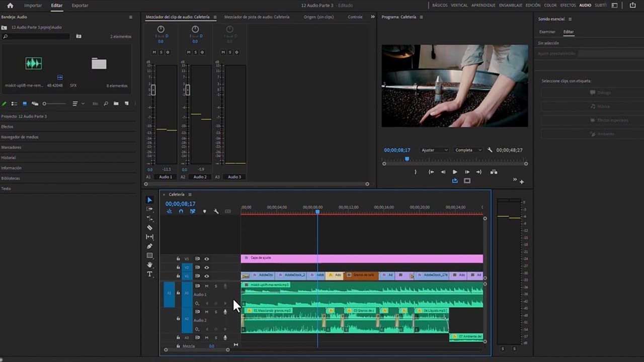Switch to the Exportar tab
644x362 pixels.
point(80,6)
